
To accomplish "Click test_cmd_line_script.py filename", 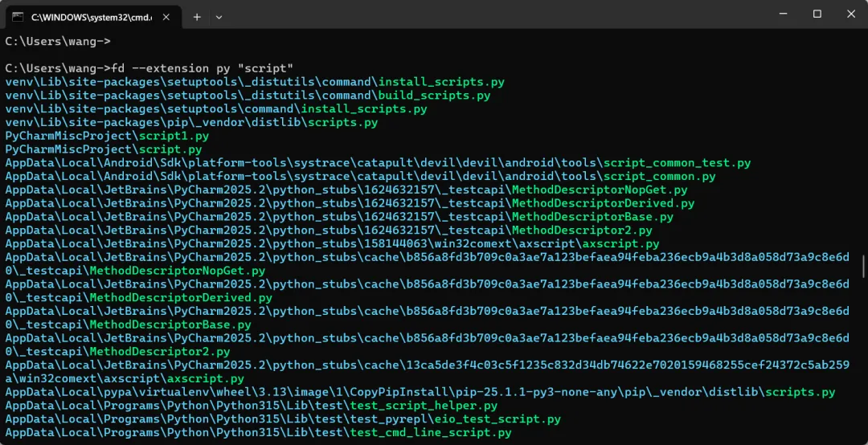I will tap(431, 432).
